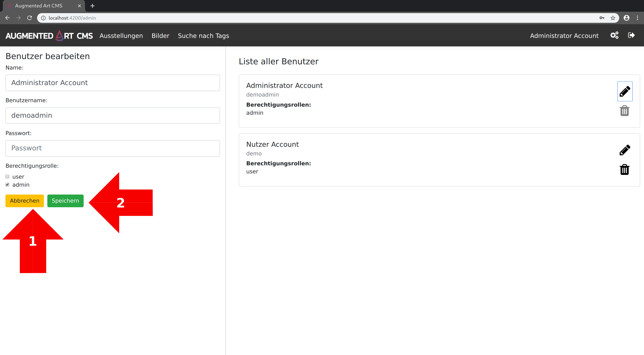Enable the user role checkbox
The image size is (644, 355).
coord(7,177)
